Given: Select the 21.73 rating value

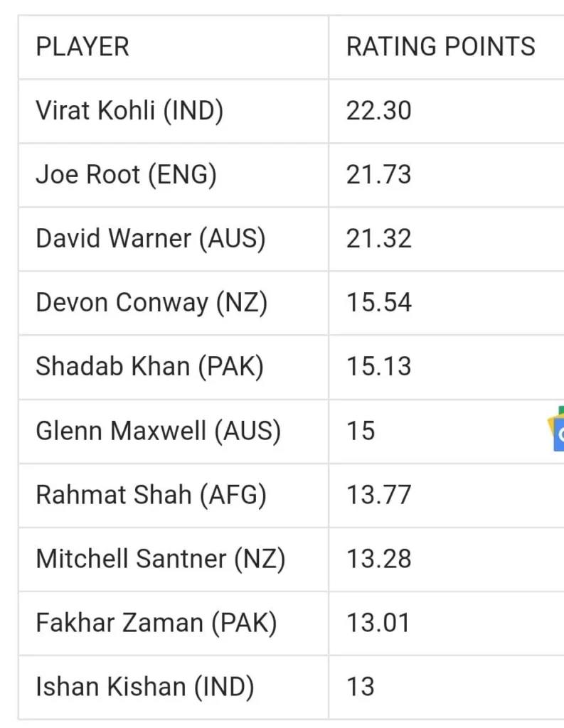Looking at the screenshot, I should [x=378, y=175].
